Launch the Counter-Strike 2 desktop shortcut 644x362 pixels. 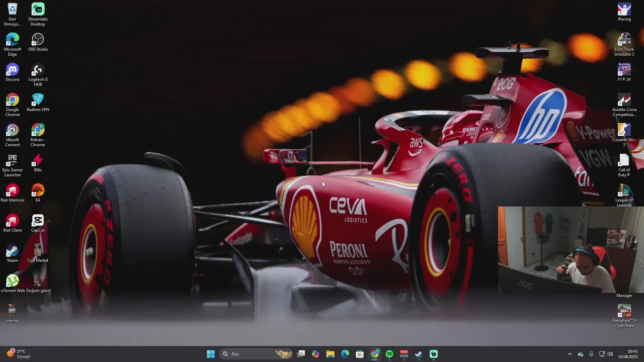[x=624, y=135]
